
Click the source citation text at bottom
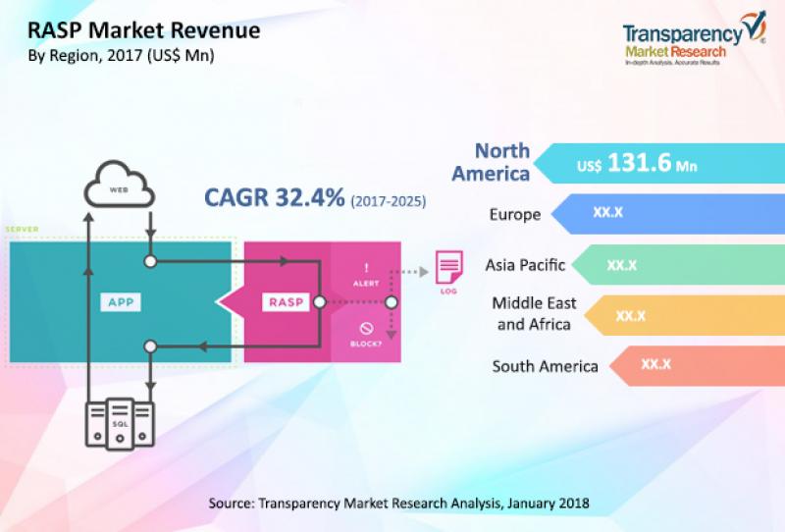point(398,503)
